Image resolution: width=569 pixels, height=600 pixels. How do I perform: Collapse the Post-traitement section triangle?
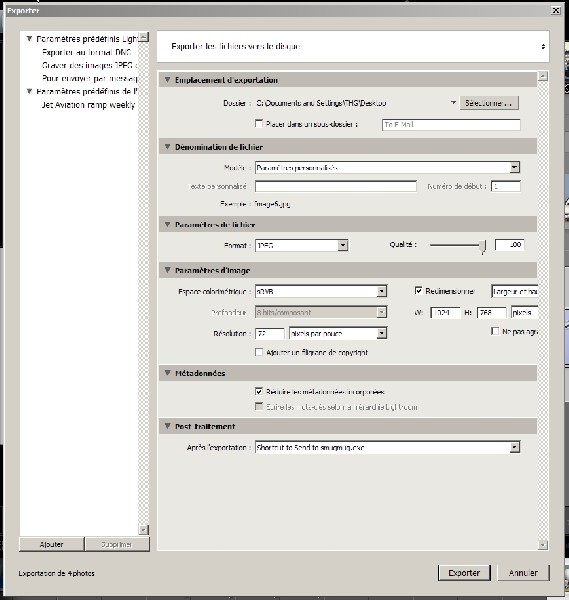click(167, 426)
